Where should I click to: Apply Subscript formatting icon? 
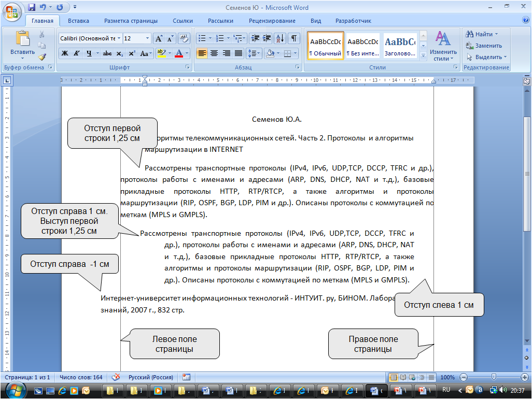coord(120,53)
